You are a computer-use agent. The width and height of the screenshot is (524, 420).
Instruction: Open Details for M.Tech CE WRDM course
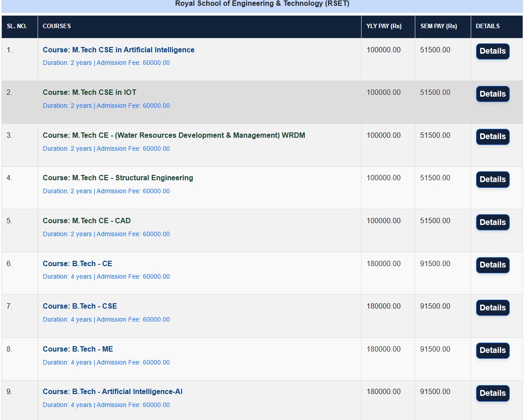click(x=493, y=137)
